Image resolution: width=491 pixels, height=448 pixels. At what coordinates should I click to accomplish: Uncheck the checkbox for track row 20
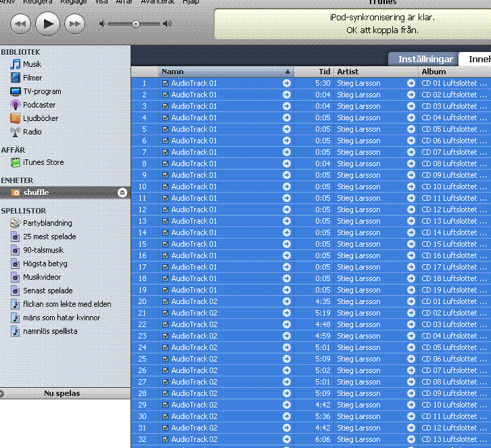166,301
